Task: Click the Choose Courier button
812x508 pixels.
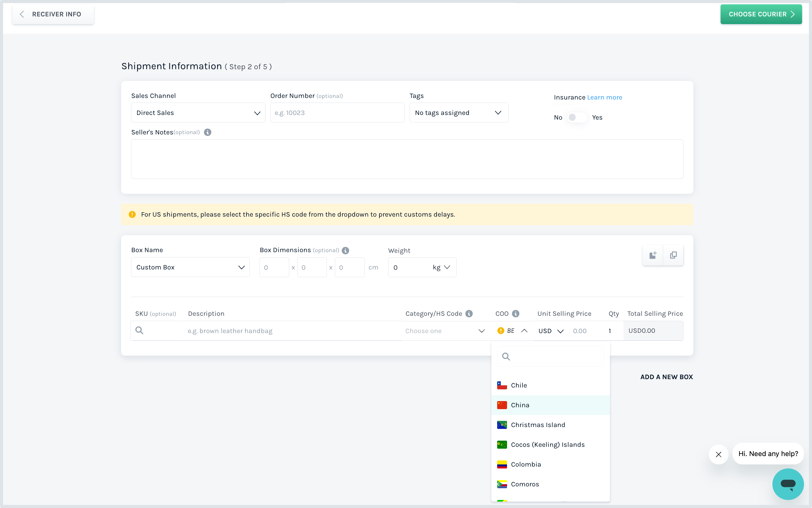Action: coord(761,14)
